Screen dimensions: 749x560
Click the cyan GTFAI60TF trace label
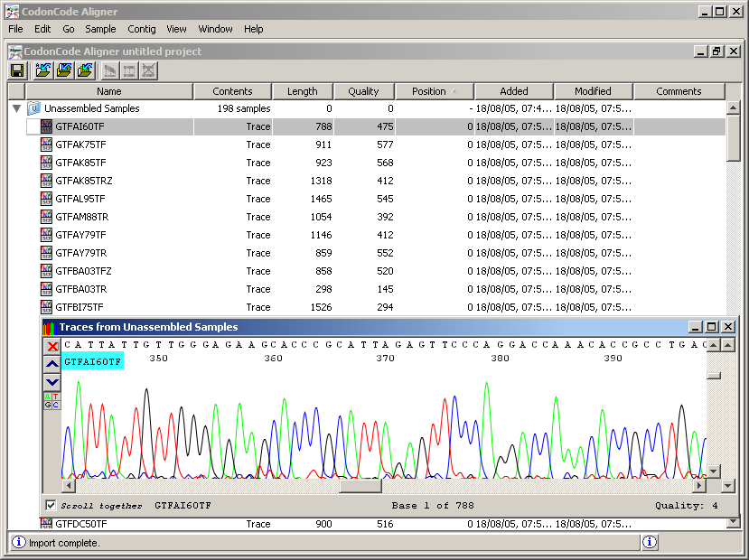(x=93, y=361)
